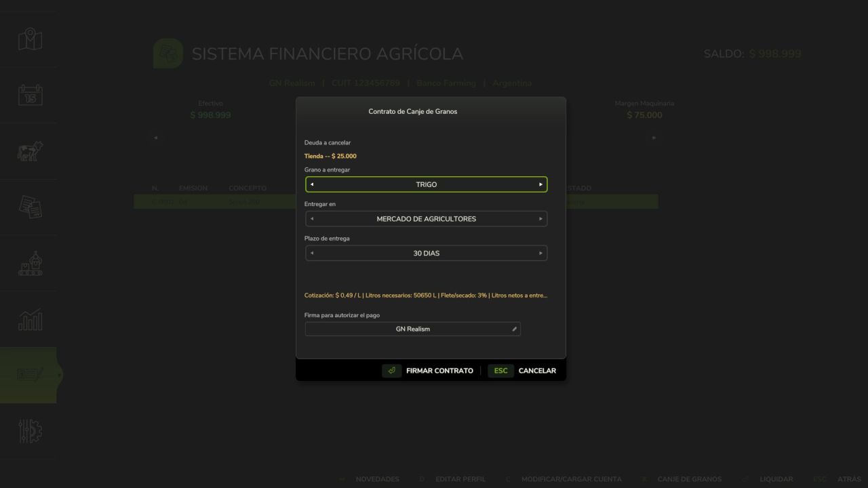
Task: Open the map page in sidebar
Action: [x=30, y=39]
